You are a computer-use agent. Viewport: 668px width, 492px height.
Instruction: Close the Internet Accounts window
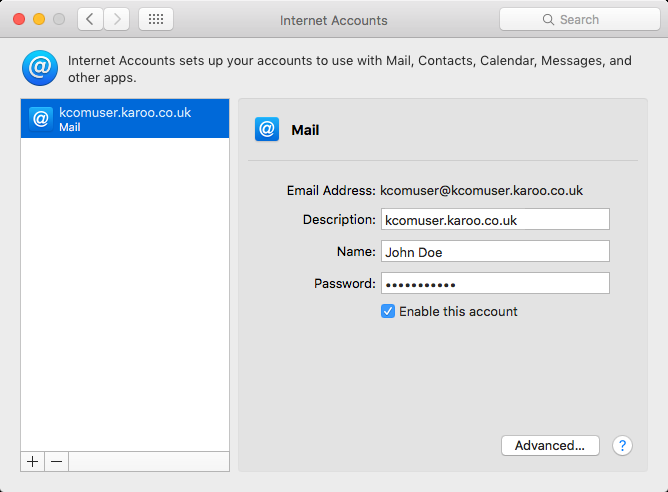coord(20,19)
